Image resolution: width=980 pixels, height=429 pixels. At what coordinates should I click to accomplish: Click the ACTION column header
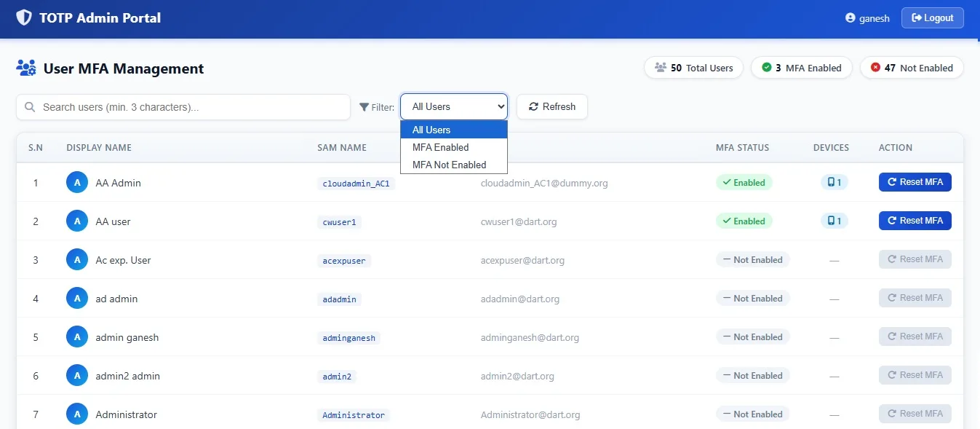coord(896,147)
